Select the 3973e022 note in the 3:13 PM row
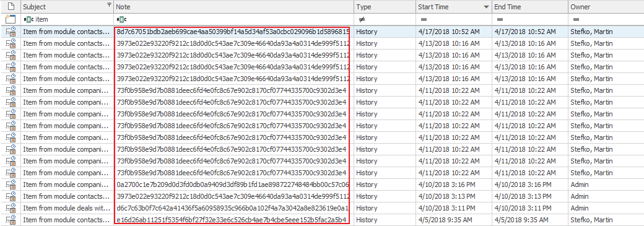Screen dimensions: 644x226 point(233,196)
